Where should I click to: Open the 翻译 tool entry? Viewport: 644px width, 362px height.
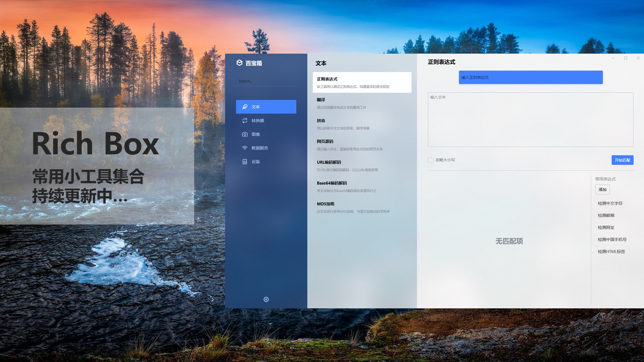tap(362, 103)
